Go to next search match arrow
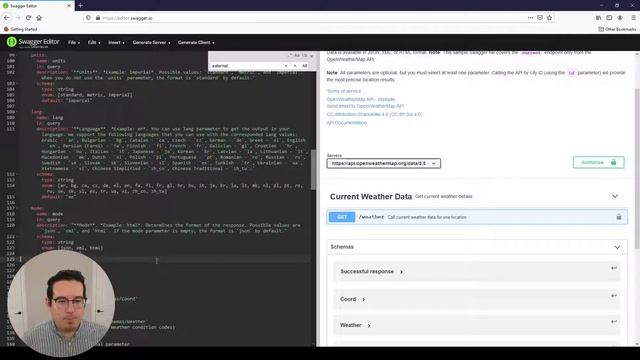The image size is (640, 360). coord(285,66)
